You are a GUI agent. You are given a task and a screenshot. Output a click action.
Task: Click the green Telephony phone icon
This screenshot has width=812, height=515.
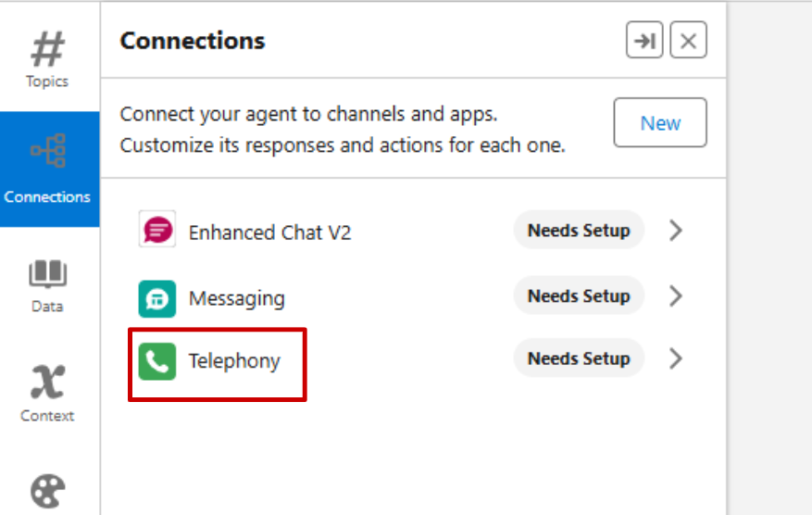point(157,361)
